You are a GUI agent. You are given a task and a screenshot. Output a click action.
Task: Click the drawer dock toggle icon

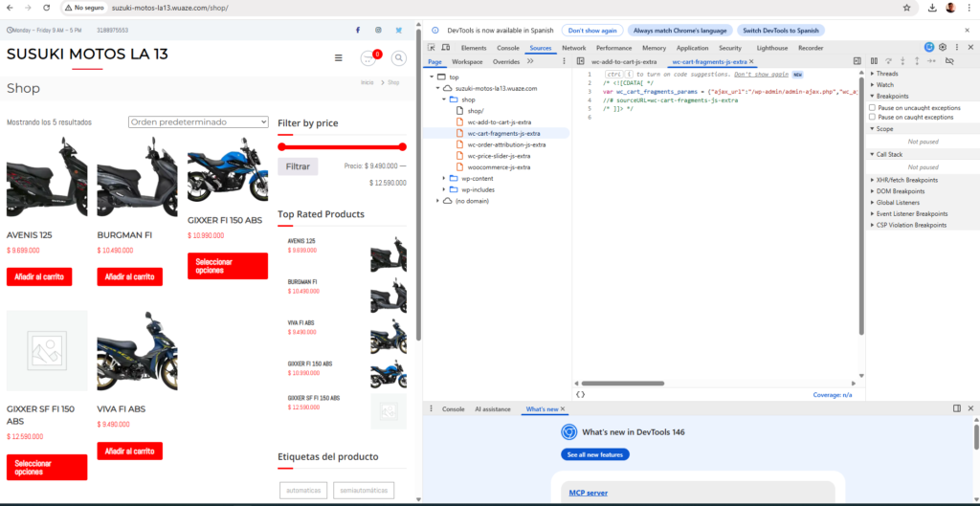957,408
